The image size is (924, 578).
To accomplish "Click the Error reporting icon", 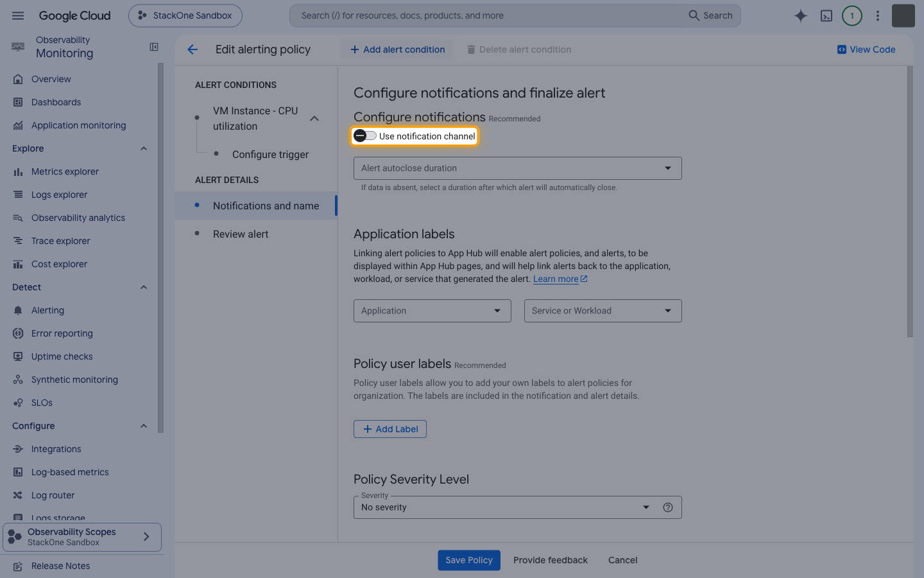I will [18, 333].
